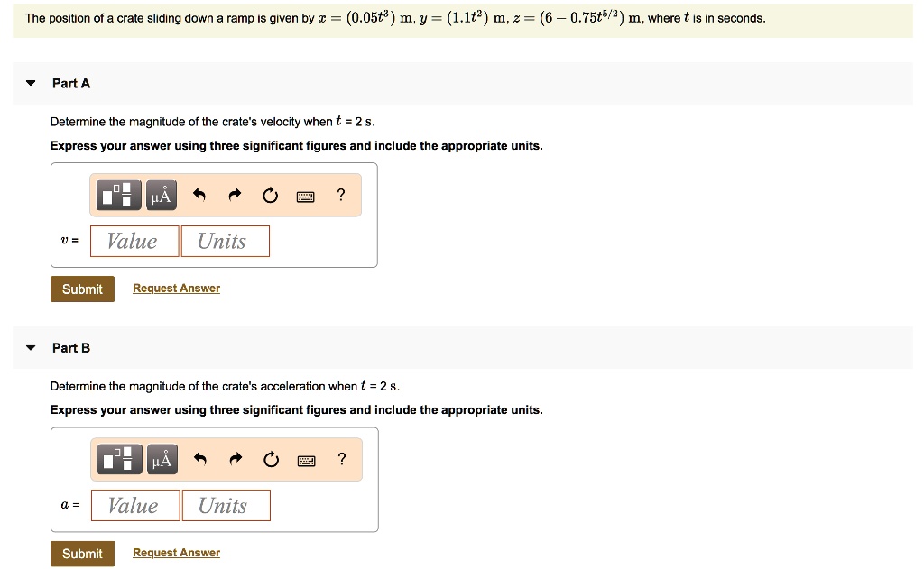Click the velocity Value input field

[x=134, y=241]
